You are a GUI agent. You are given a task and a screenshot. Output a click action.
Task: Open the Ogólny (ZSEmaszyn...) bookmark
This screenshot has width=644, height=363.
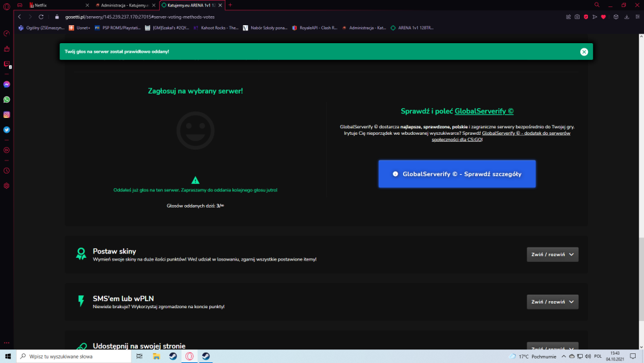(x=41, y=28)
